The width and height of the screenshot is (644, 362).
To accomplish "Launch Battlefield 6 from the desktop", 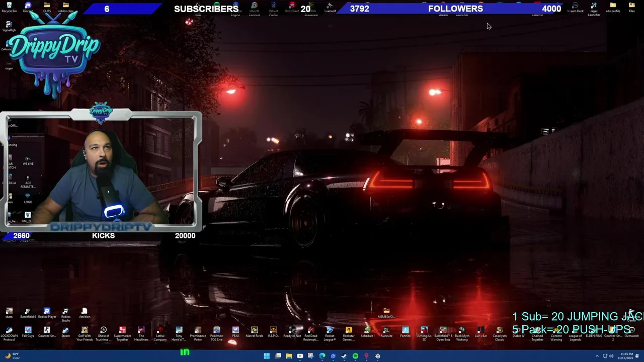I will [28, 313].
